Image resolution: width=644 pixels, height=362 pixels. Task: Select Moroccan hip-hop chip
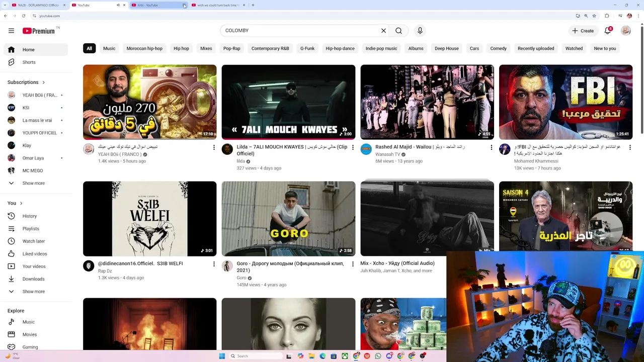click(144, 49)
